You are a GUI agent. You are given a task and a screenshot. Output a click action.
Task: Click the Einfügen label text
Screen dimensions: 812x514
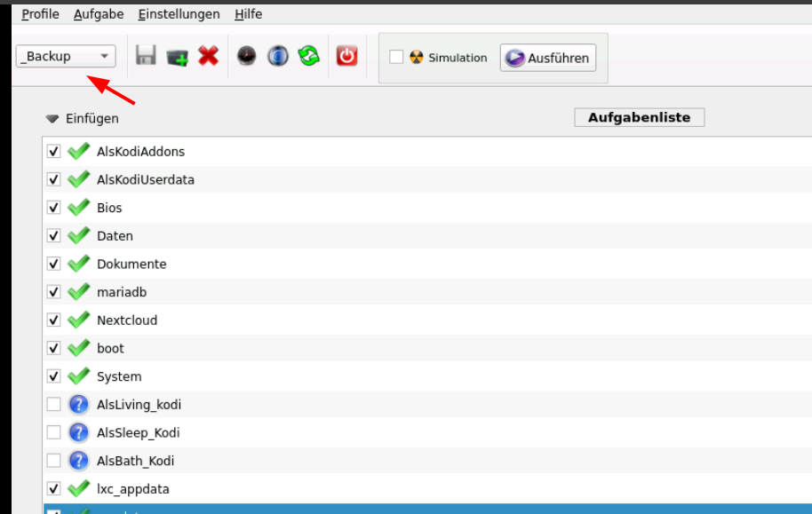tap(92, 119)
